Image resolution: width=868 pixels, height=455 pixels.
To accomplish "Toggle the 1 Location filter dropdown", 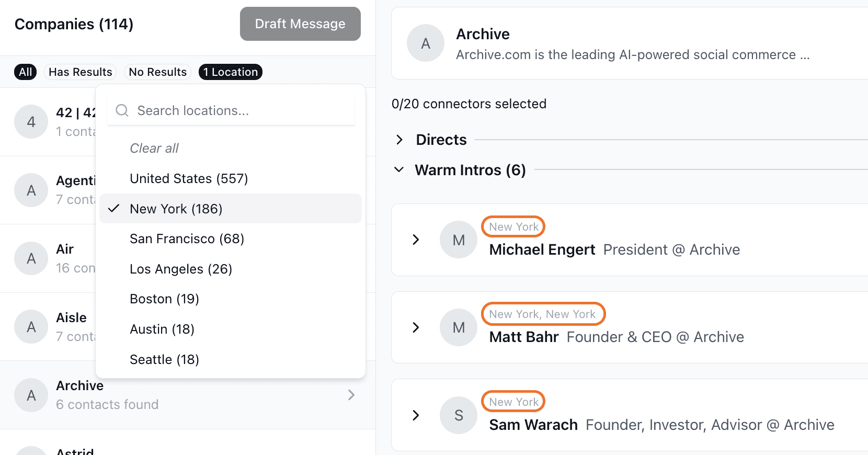I will (x=231, y=72).
